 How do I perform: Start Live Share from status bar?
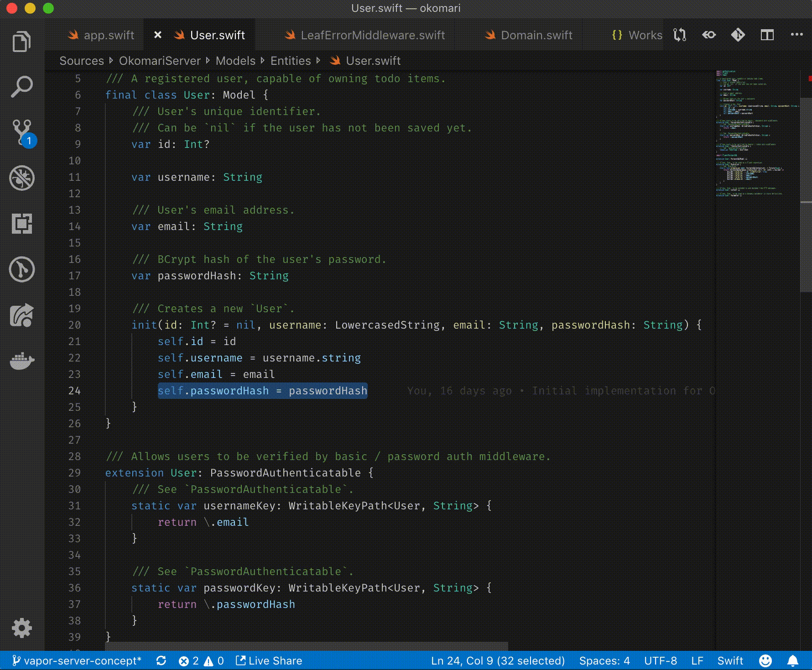pyautogui.click(x=269, y=661)
